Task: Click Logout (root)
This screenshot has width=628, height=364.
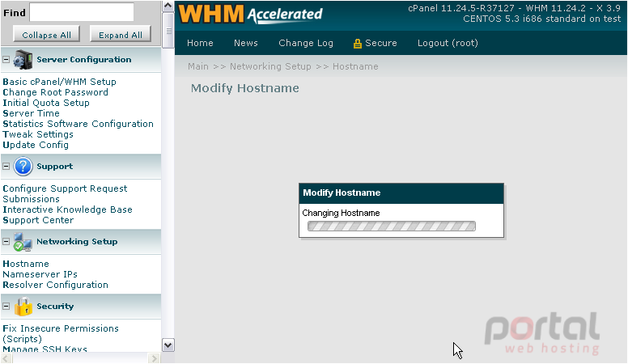Action: point(448,43)
